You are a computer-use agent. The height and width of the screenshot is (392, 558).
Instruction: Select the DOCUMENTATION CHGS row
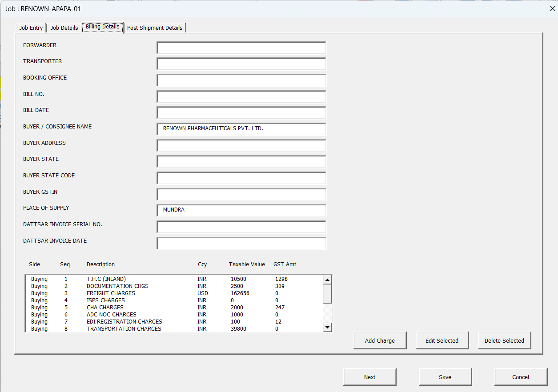pyautogui.click(x=174, y=286)
